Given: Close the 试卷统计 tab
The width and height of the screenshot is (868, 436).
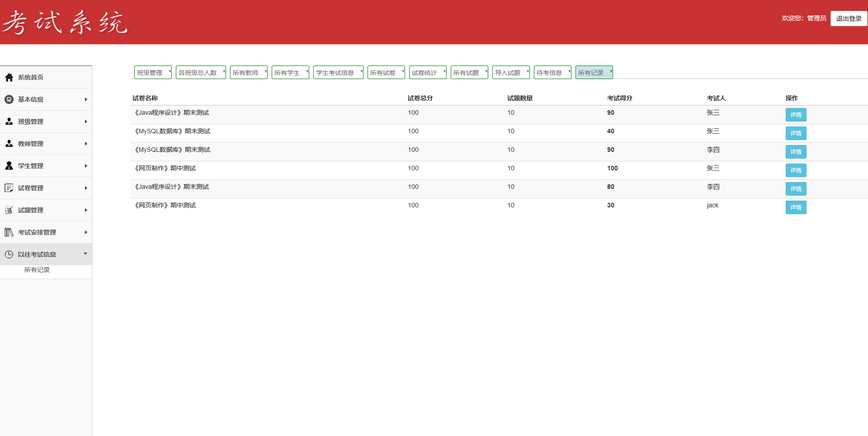Looking at the screenshot, I should (445, 71).
